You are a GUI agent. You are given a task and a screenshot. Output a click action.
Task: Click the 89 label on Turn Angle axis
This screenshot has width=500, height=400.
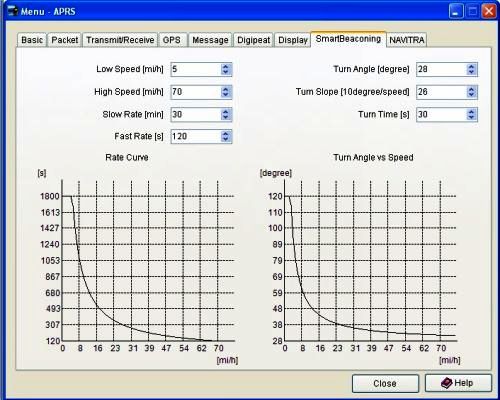pos(277,244)
